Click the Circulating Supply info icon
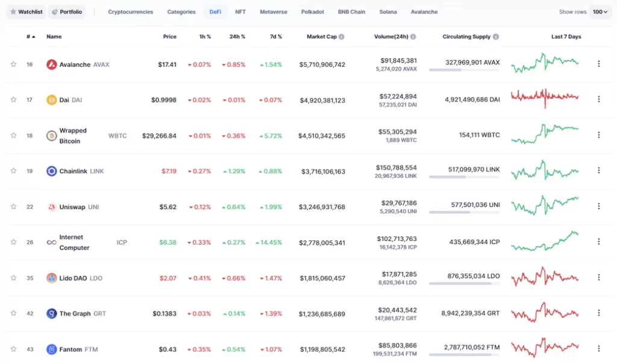617x364 pixels. [496, 37]
